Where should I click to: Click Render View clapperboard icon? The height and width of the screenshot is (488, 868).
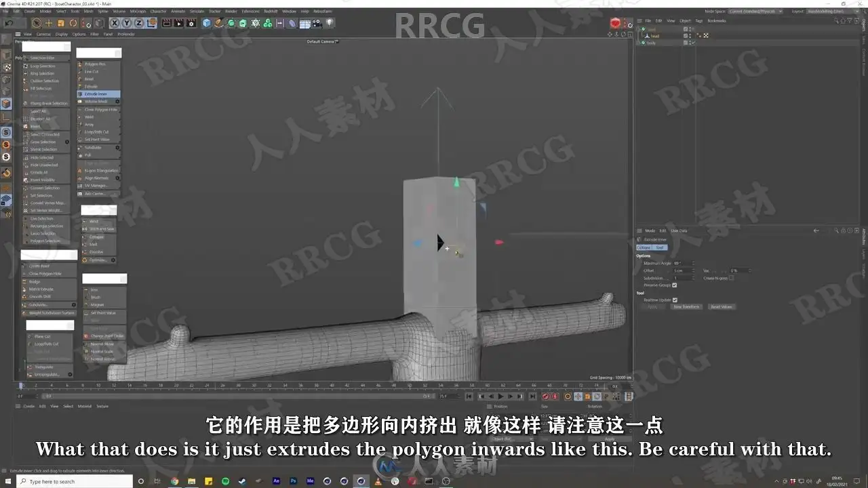167,23
